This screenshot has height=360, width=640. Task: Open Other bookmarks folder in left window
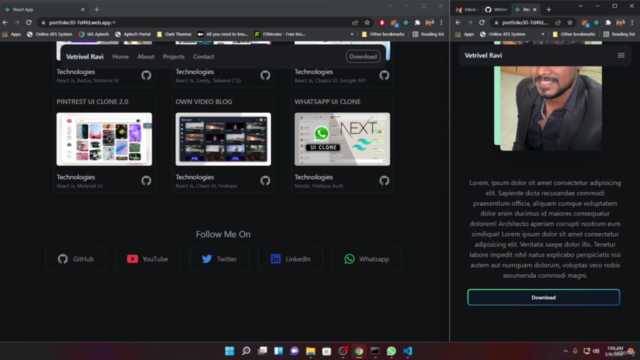[383, 34]
